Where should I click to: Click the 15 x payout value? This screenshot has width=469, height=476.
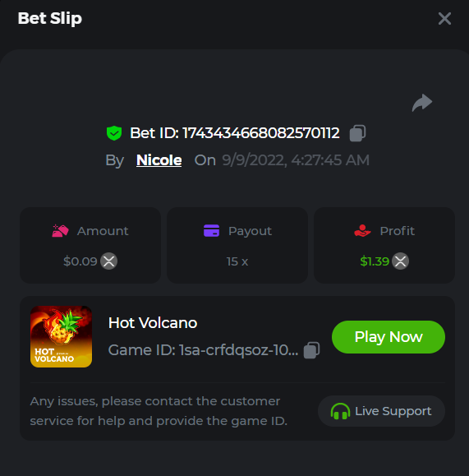point(237,261)
